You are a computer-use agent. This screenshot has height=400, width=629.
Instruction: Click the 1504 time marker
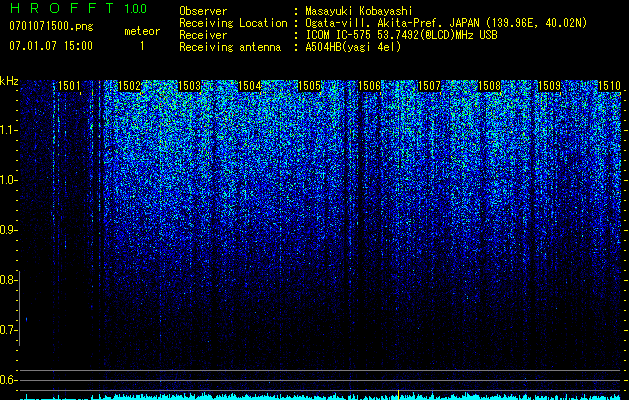point(250,86)
